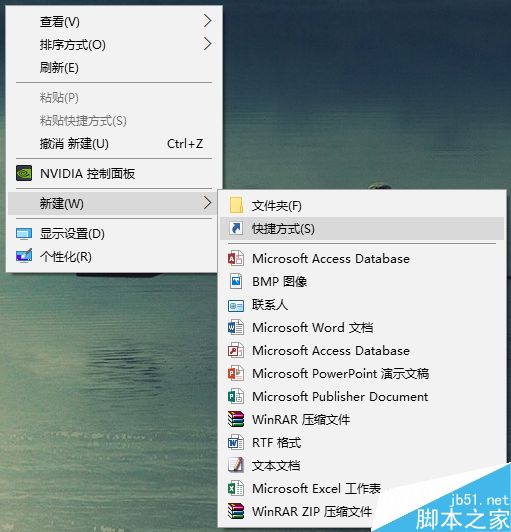The height and width of the screenshot is (532, 511).
Task: Click the second Access Database icon below Word
Action: (x=236, y=350)
